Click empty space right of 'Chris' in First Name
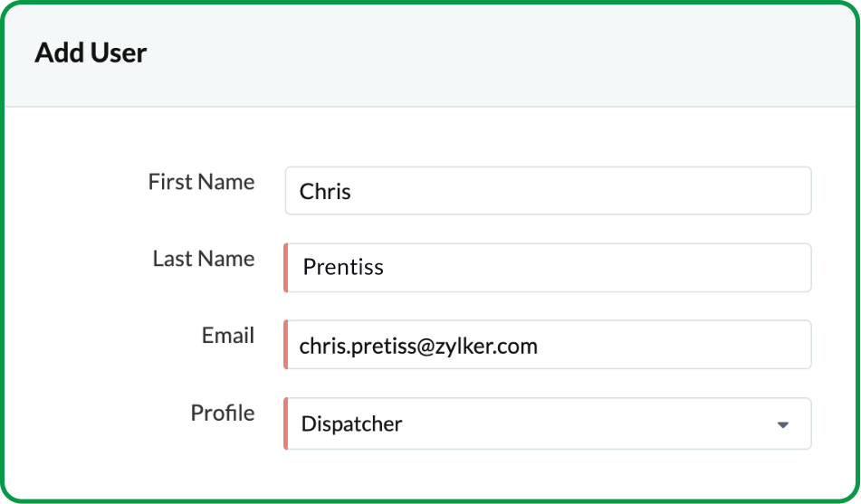 (588, 191)
